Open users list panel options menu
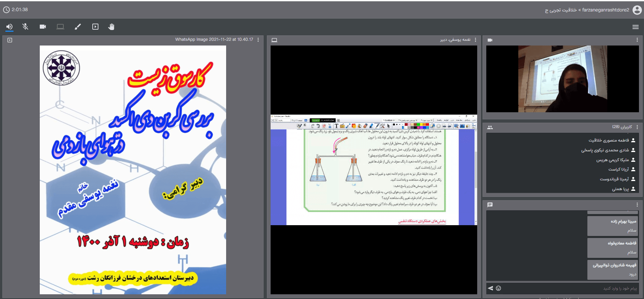This screenshot has width=644, height=299. pos(637,127)
